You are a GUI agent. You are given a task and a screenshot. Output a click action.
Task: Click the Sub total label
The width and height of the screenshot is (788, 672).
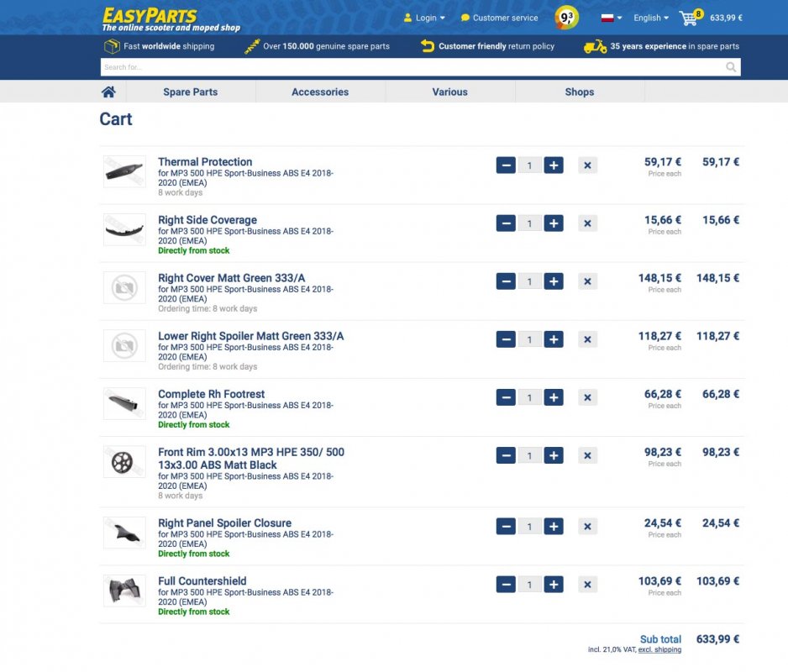(x=660, y=639)
